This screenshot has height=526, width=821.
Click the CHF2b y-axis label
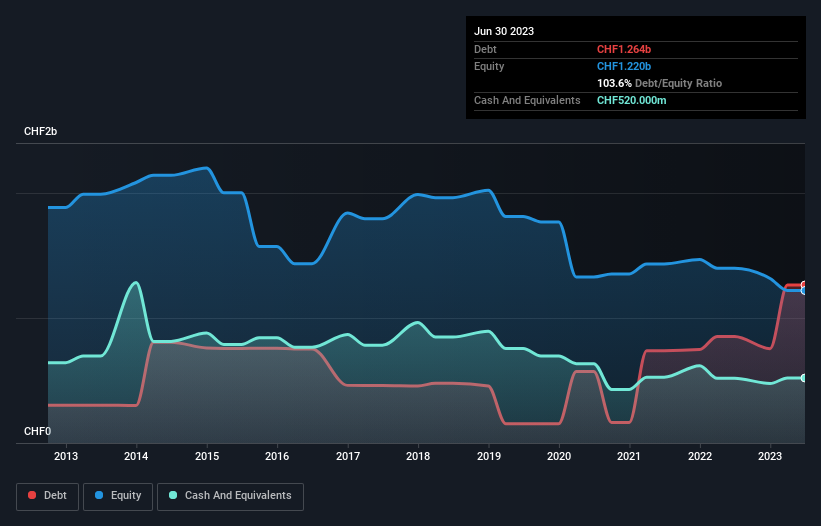pyautogui.click(x=40, y=131)
